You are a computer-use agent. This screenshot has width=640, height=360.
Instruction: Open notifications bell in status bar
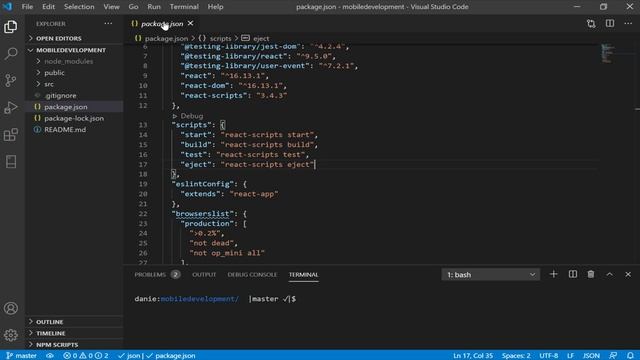[631, 356]
